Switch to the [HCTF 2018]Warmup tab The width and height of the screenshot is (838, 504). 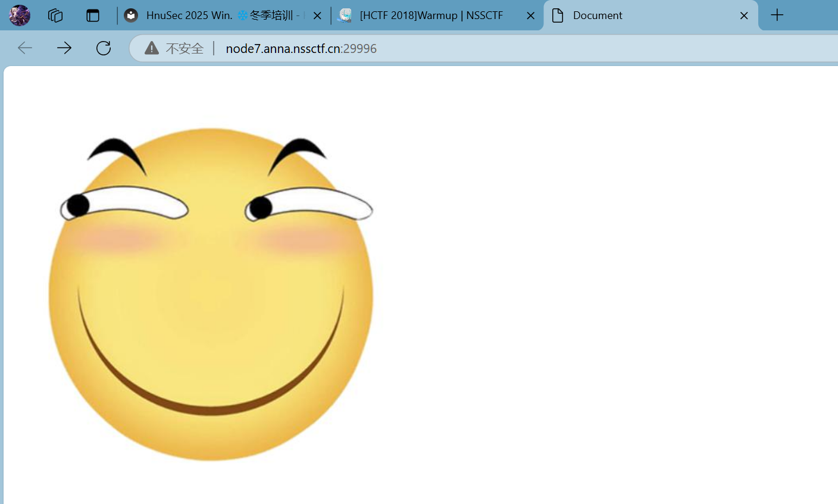click(x=431, y=15)
